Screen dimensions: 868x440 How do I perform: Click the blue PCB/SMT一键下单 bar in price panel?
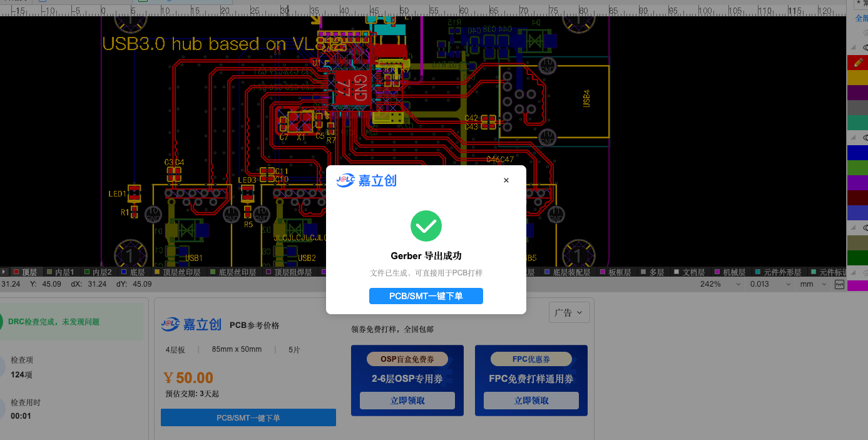[x=248, y=417]
